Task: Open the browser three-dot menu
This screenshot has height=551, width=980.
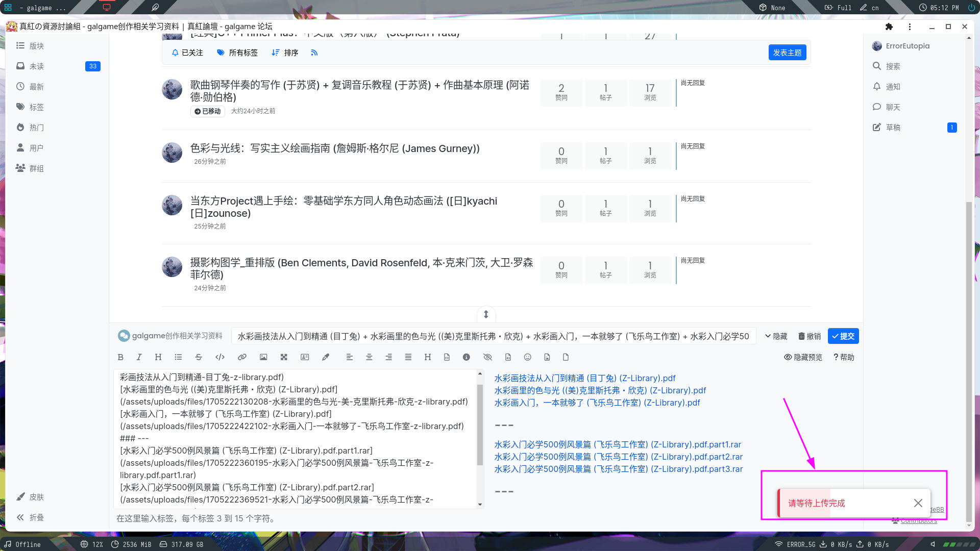Action: tap(910, 27)
